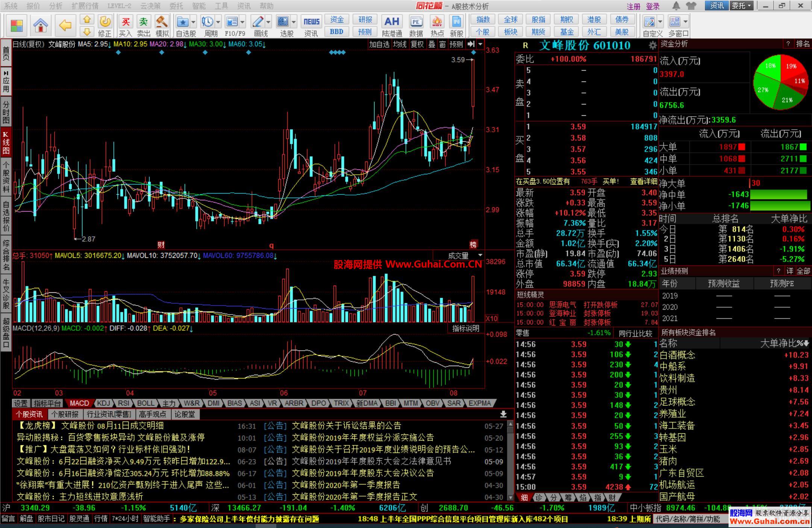
Task: Click the 净中单 green bar
Action: [778, 194]
